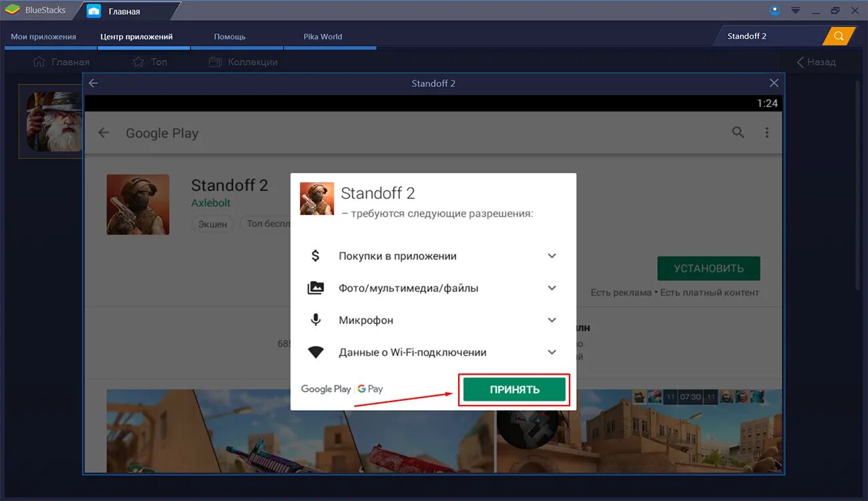Open the Axlebolt developer link

click(x=211, y=203)
